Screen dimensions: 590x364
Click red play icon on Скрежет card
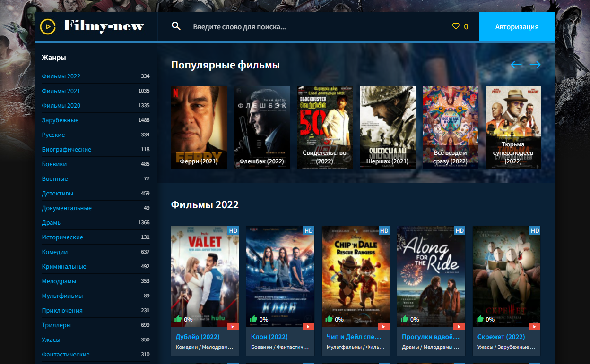[535, 326]
